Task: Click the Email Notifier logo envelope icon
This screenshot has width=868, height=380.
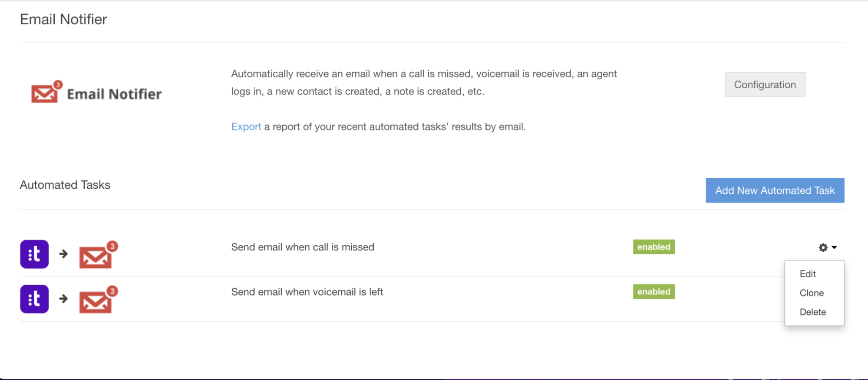Action: pyautogui.click(x=46, y=92)
